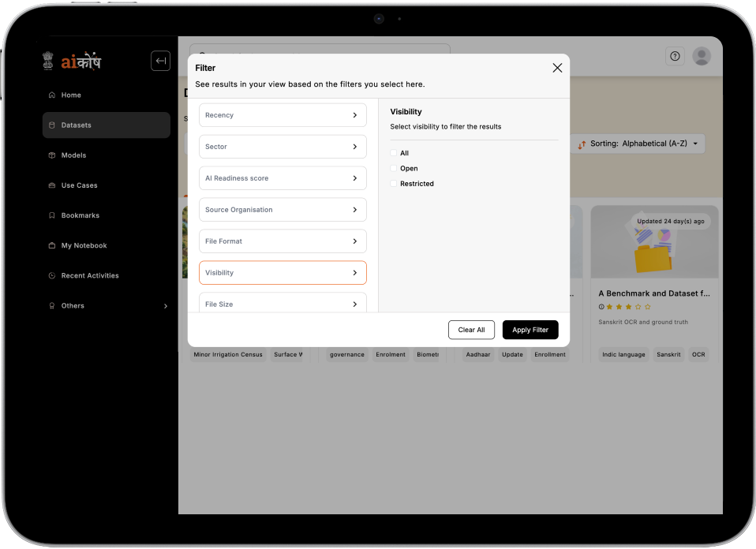Check the All visibility checkbox
This screenshot has height=549, width=756.
point(394,153)
